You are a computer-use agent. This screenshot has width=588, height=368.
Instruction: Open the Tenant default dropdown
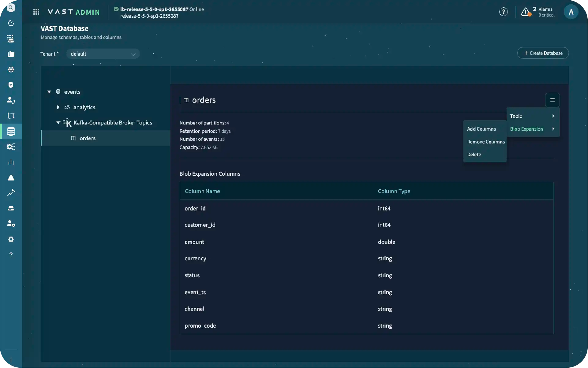tap(103, 54)
